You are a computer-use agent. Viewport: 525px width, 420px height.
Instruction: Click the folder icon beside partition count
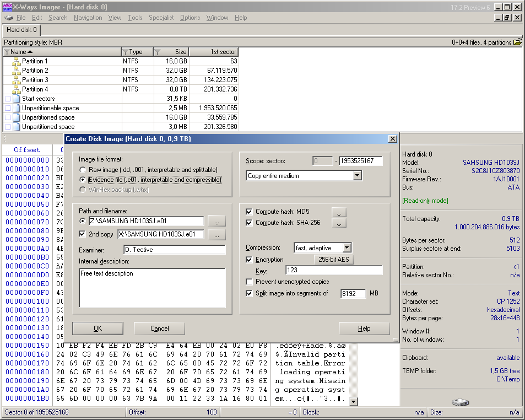517,42
